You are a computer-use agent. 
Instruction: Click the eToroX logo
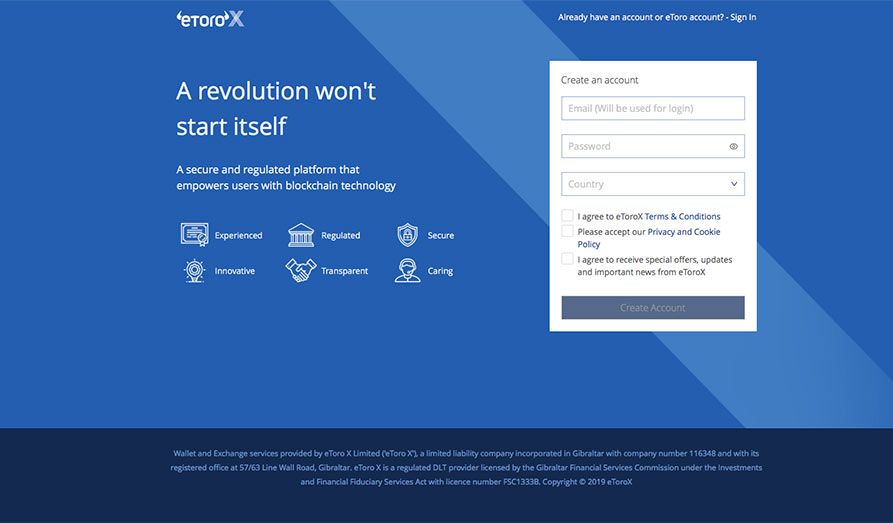(210, 19)
